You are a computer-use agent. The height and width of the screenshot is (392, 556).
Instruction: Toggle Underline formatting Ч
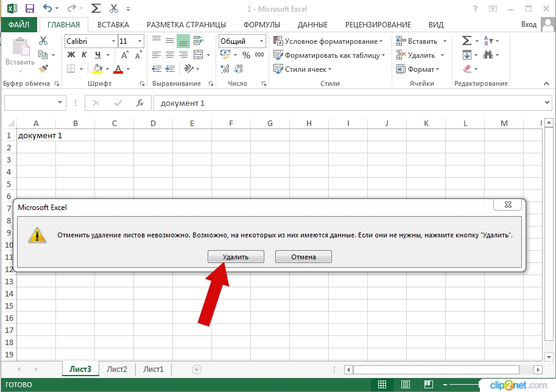(98, 55)
